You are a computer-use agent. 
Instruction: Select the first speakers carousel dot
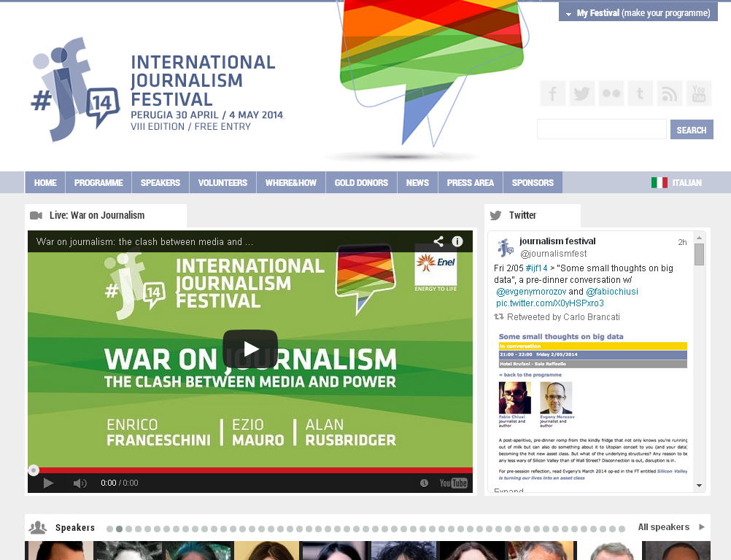click(x=109, y=529)
